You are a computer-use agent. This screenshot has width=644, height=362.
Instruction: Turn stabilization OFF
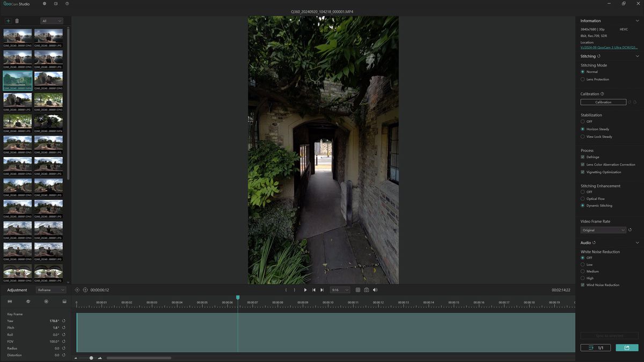pos(583,122)
